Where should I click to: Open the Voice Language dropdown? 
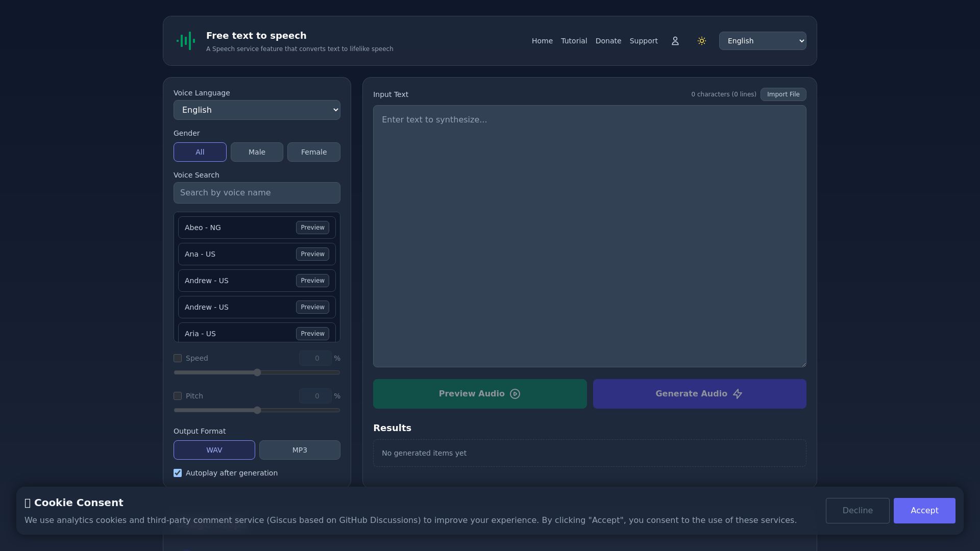(x=257, y=110)
